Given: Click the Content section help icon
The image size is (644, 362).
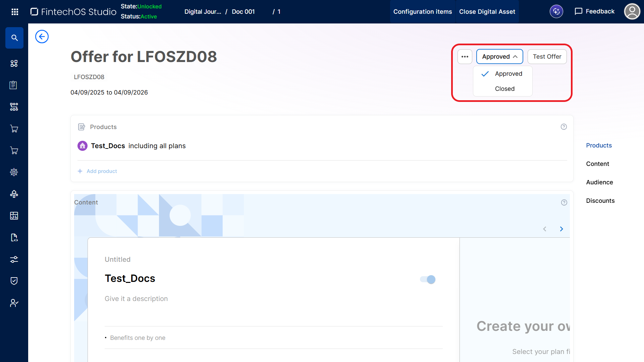Looking at the screenshot, I should [x=564, y=202].
